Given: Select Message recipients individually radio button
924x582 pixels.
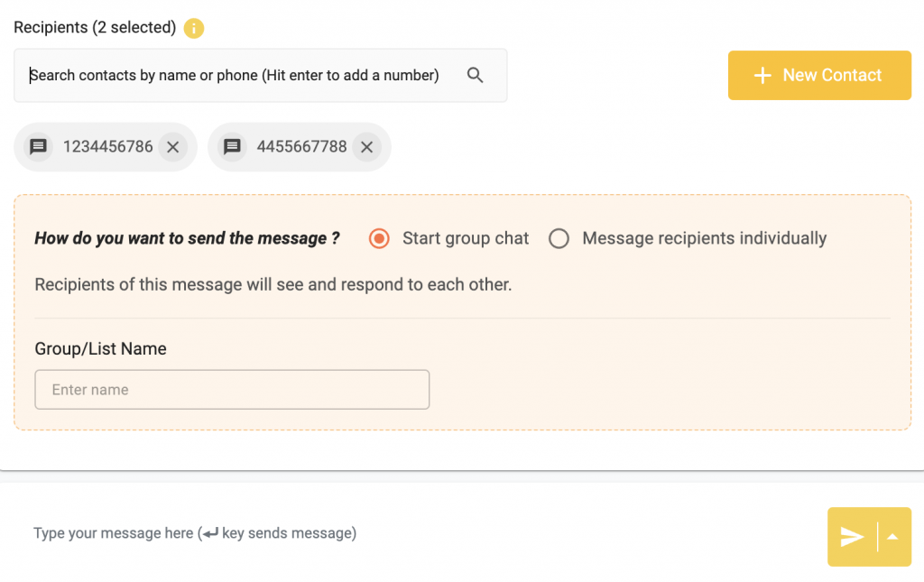Looking at the screenshot, I should 559,238.
